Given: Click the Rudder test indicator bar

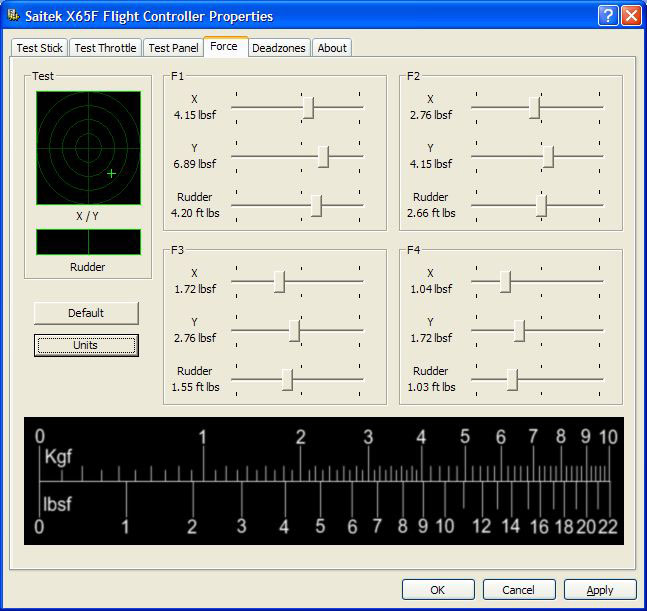Looking at the screenshot, I should 88,242.
